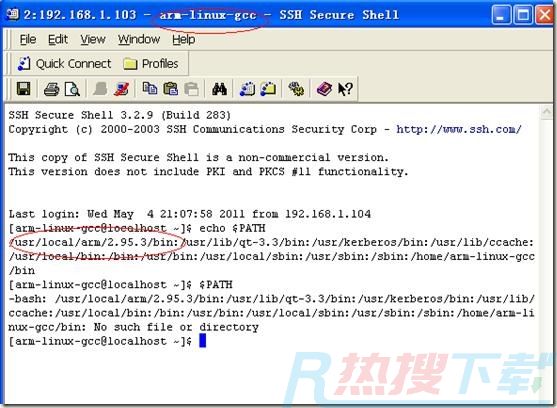
Task: Click the 'Last login: Wed May 4' line
Action: pyautogui.click(x=190, y=214)
